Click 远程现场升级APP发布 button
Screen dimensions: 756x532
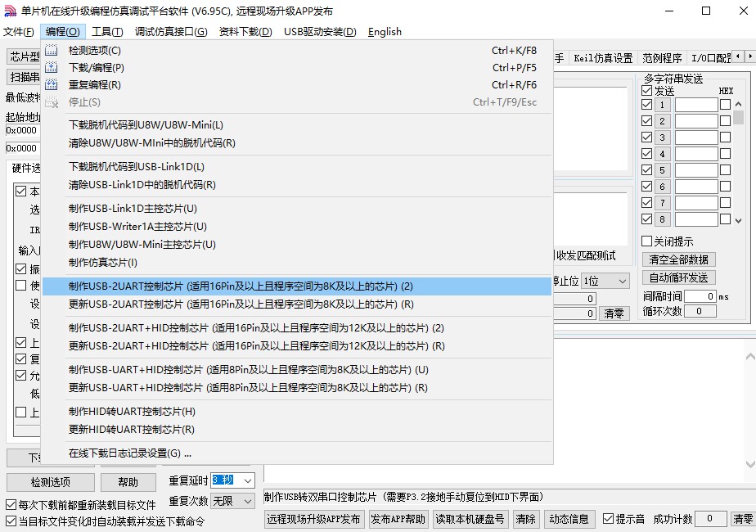click(x=314, y=519)
